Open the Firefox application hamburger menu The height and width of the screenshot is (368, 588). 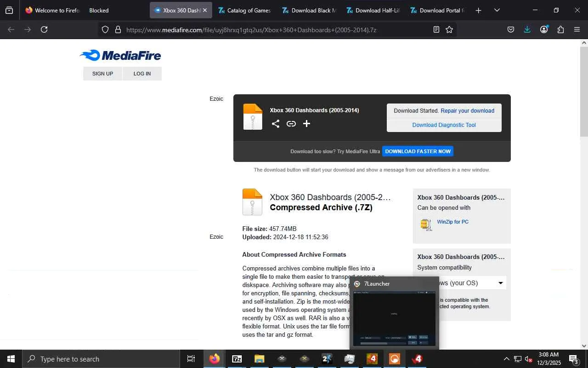click(x=577, y=29)
